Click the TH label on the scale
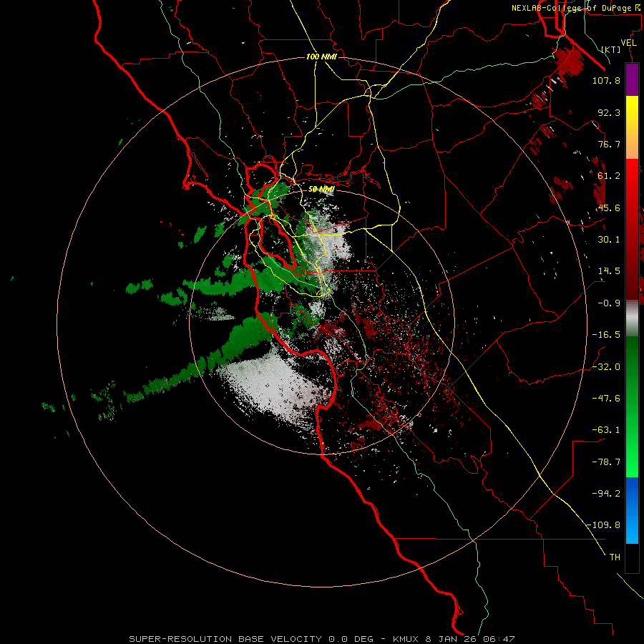 point(615,557)
